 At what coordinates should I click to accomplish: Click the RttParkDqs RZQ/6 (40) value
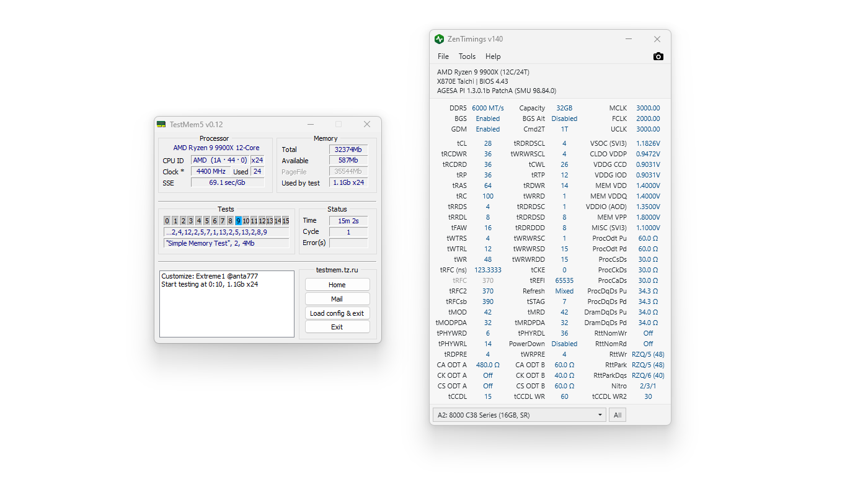pos(648,375)
